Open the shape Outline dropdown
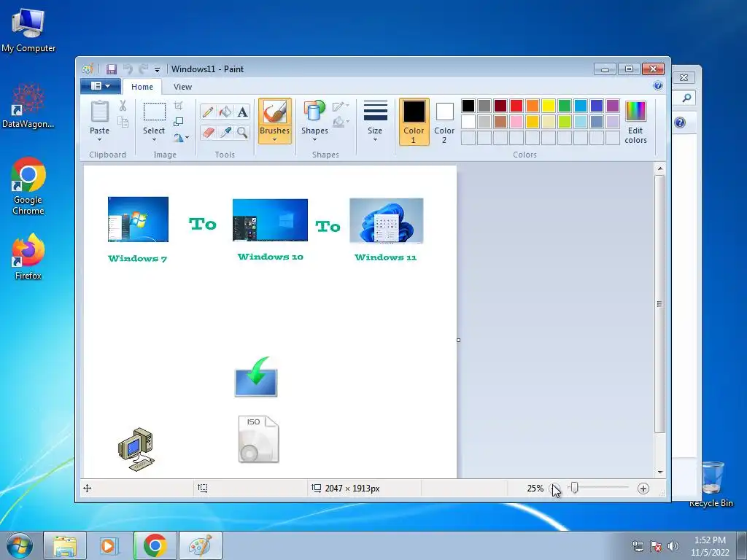The width and height of the screenshot is (747, 560). coord(341,106)
